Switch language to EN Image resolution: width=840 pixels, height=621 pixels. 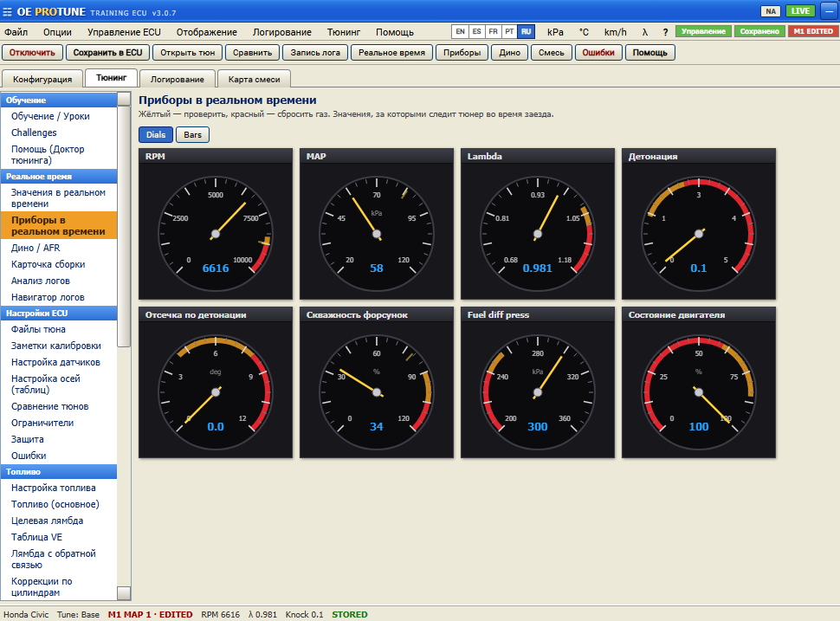(x=460, y=31)
